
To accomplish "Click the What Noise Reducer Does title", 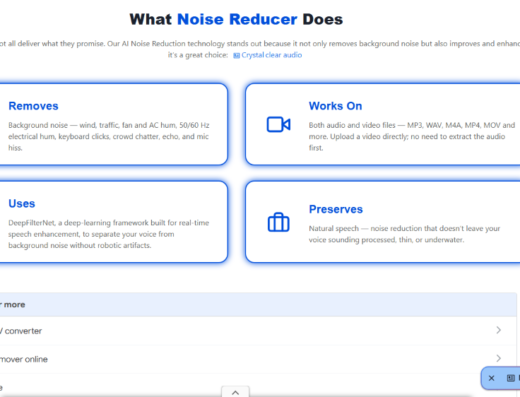I will 236,19.
